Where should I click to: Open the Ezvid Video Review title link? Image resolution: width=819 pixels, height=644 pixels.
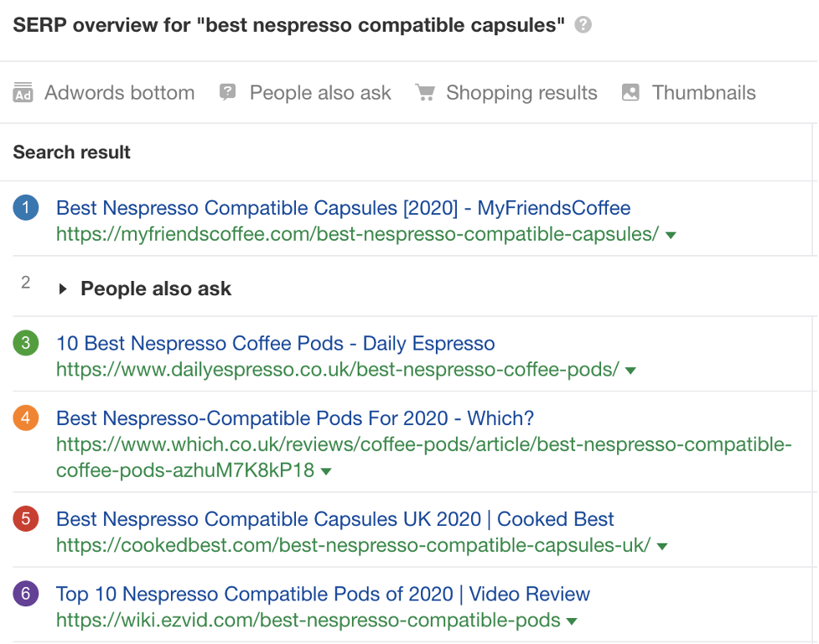click(323, 595)
